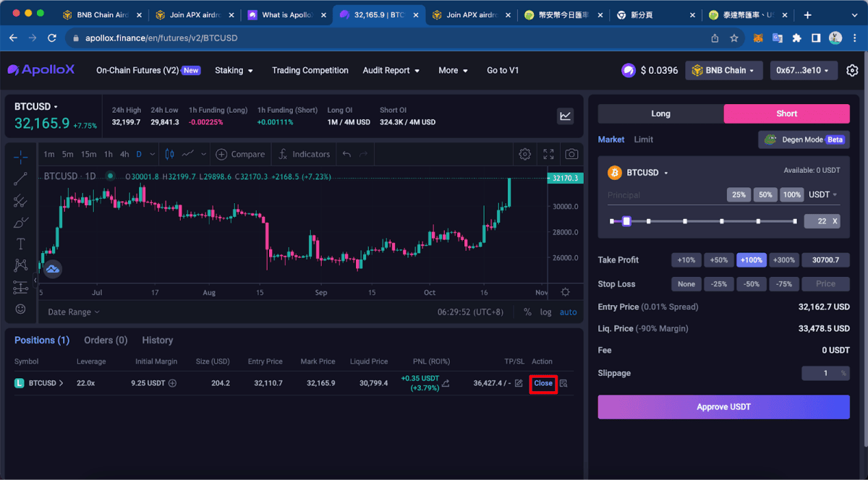
Task: Edit TP/SL for BTCUSD position
Action: (519, 383)
